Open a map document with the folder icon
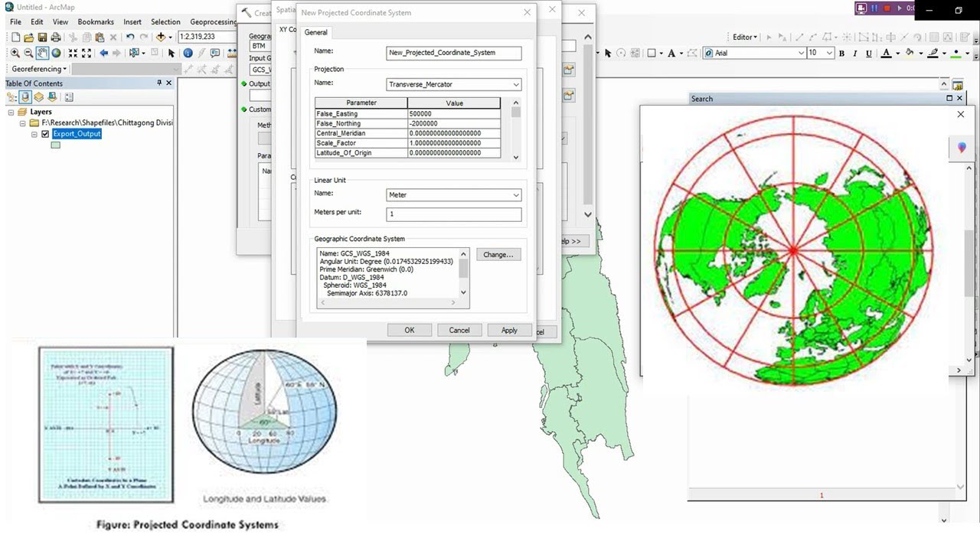 point(29,37)
